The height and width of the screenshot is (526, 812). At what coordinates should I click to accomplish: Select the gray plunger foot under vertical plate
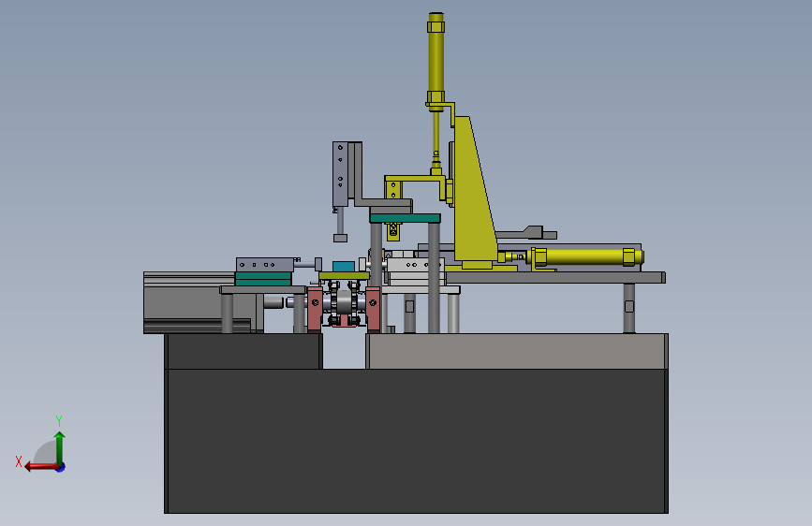[340, 238]
